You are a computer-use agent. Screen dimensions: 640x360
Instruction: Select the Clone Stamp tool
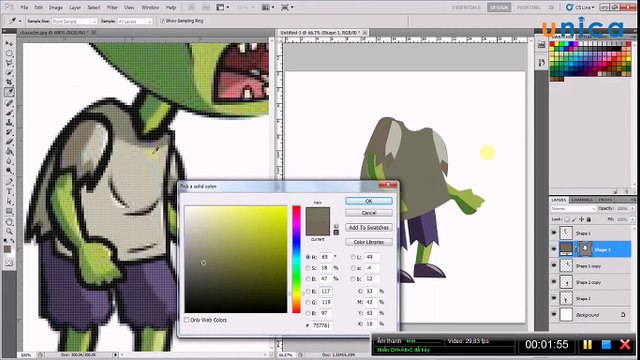click(x=9, y=122)
